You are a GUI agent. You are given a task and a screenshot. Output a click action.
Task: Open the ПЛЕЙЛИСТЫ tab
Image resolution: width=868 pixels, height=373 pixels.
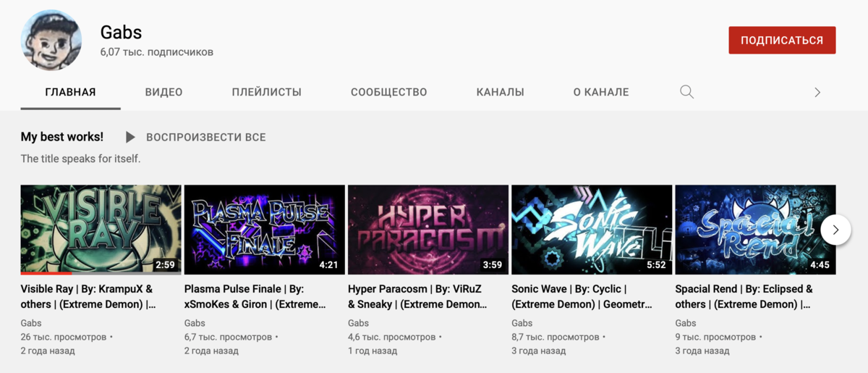[266, 92]
